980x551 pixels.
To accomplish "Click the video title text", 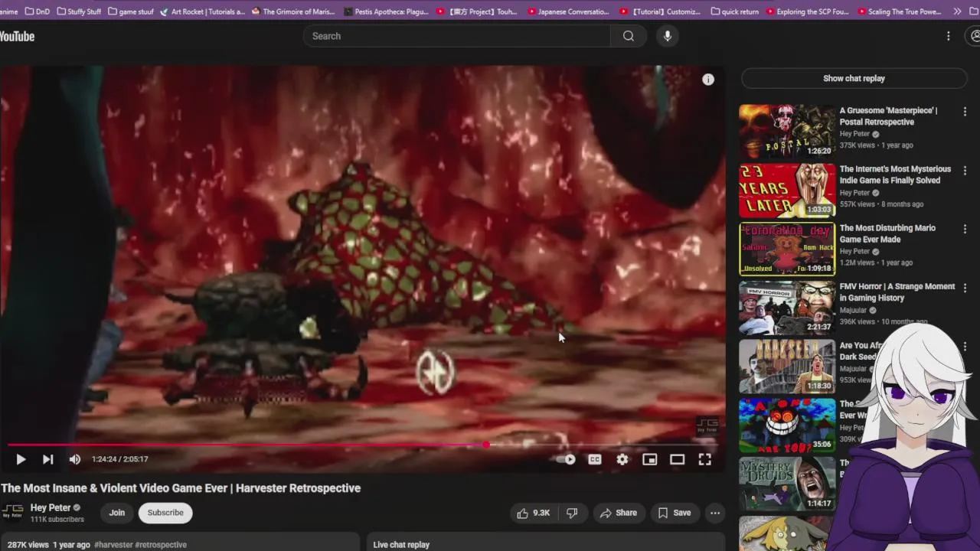I will 181,488.
